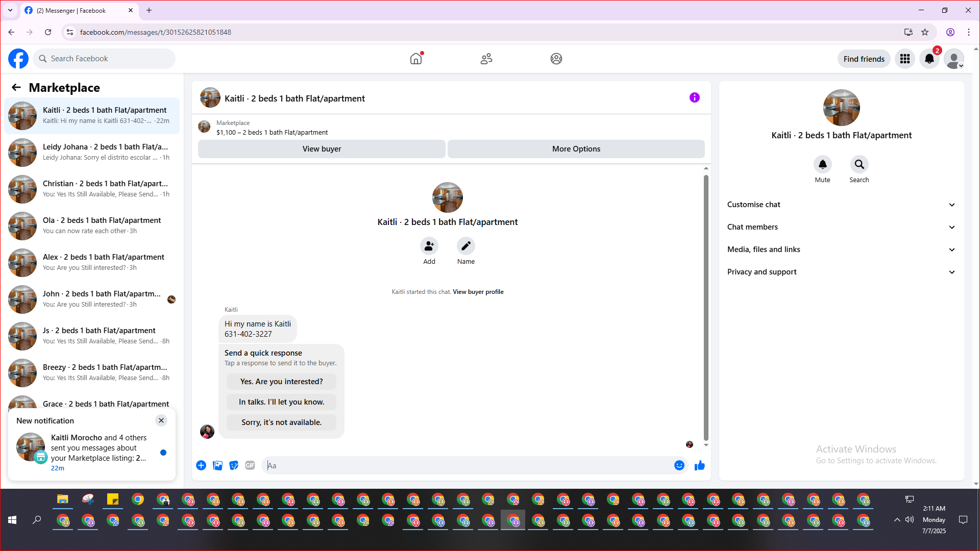
Task: Send "Yes. Are you interested?" quick response
Action: [x=281, y=382]
